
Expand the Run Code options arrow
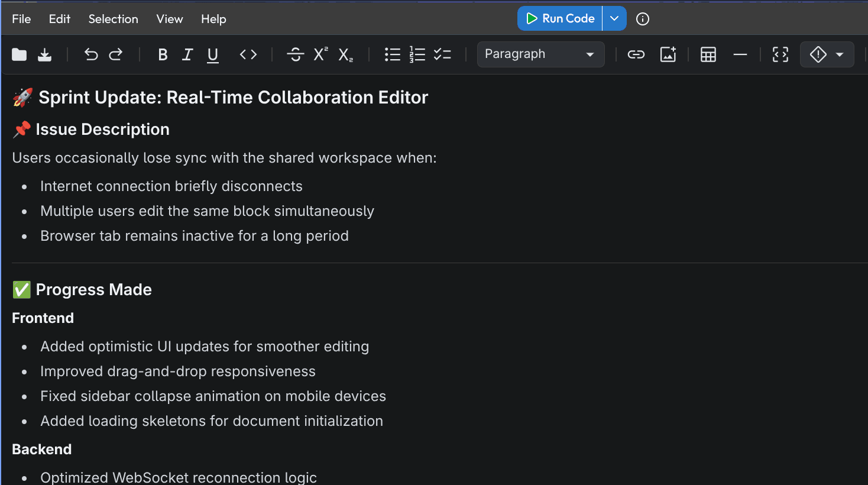tap(614, 18)
